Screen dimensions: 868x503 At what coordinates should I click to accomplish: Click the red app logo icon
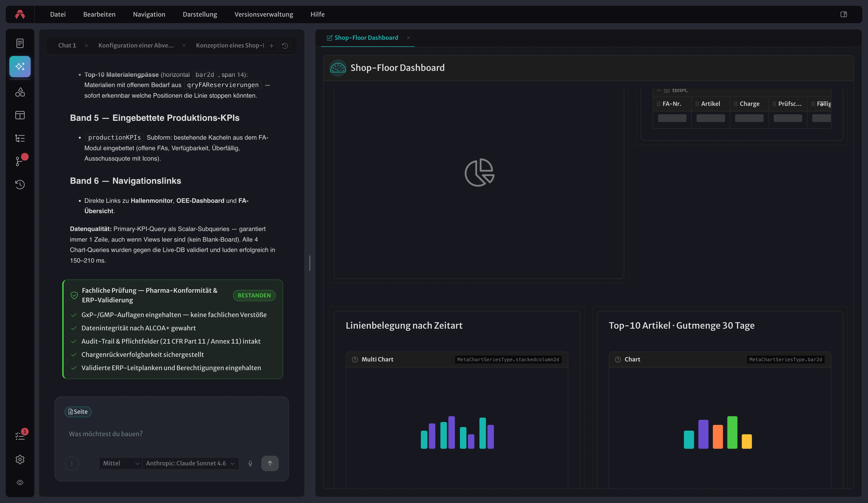pos(20,14)
